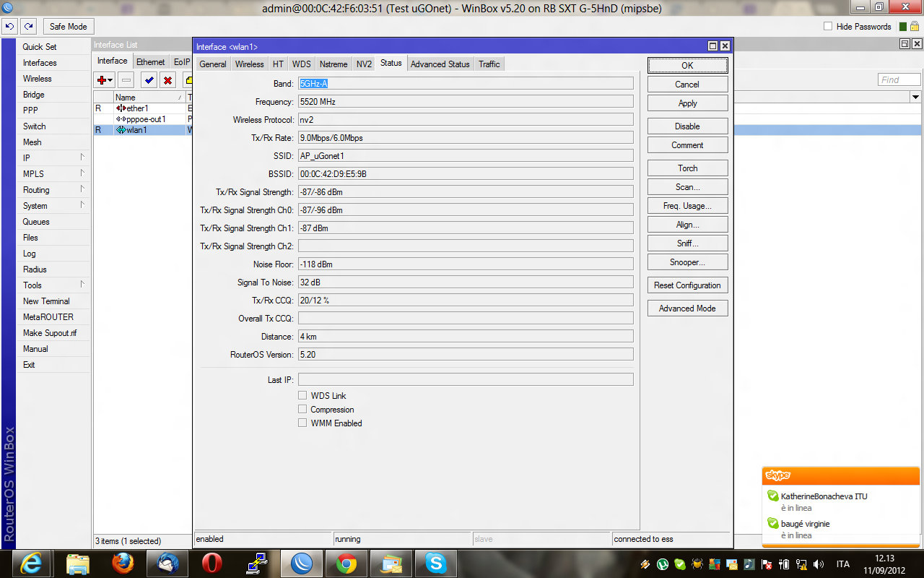Open PuTTY from the taskbar
924x578 pixels.
pos(257,564)
